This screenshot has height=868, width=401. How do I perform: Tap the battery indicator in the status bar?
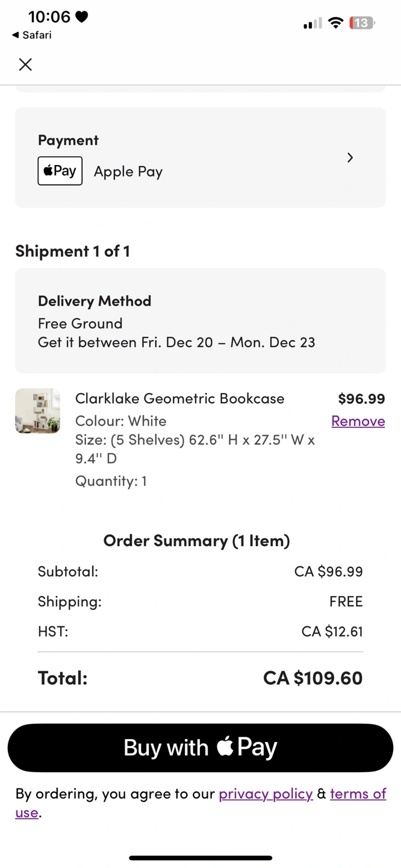tap(361, 24)
